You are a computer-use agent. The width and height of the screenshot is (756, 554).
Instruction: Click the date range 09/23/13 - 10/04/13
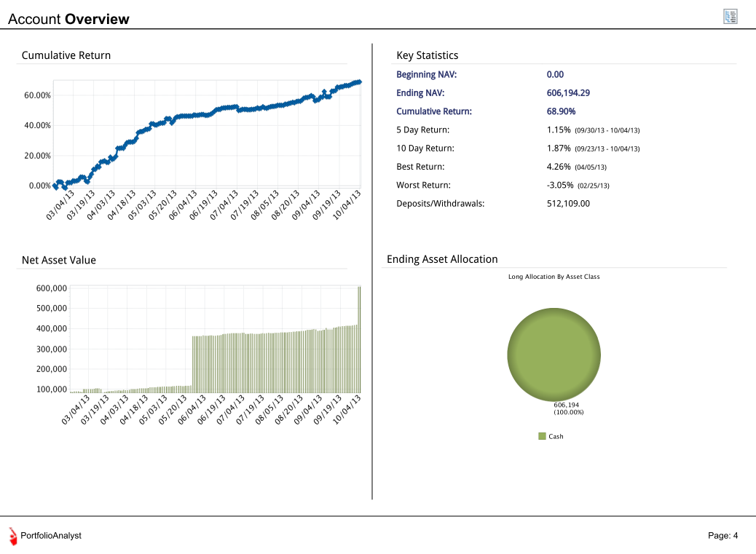pos(607,149)
